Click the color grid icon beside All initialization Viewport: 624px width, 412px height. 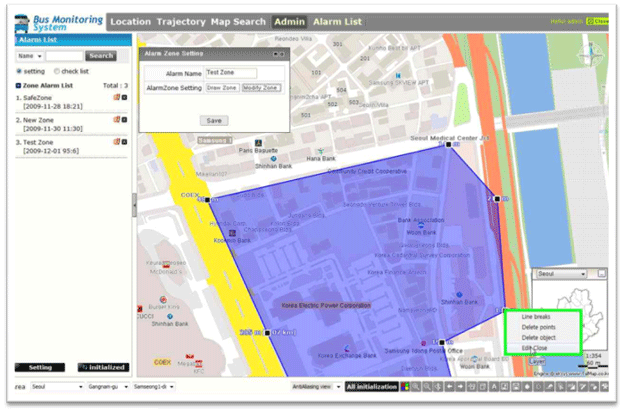(406, 386)
